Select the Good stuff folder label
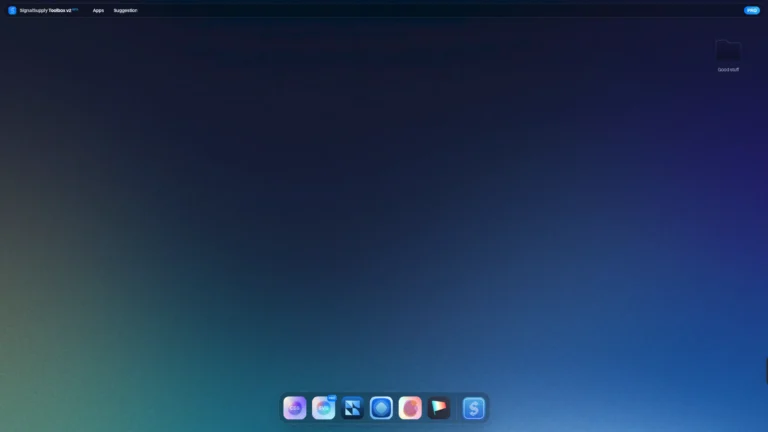Viewport: 768px width, 432px height. point(728,70)
